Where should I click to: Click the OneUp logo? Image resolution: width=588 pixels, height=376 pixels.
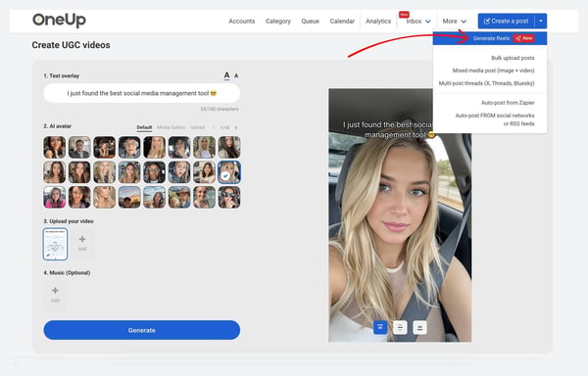coord(59,21)
